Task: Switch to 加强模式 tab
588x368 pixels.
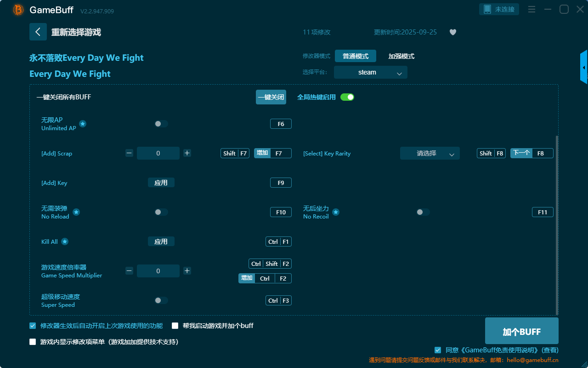Action: pyautogui.click(x=401, y=56)
